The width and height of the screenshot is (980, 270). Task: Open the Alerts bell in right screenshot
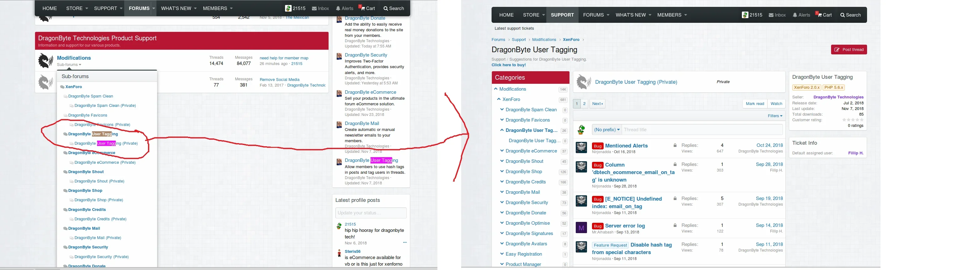tap(801, 15)
